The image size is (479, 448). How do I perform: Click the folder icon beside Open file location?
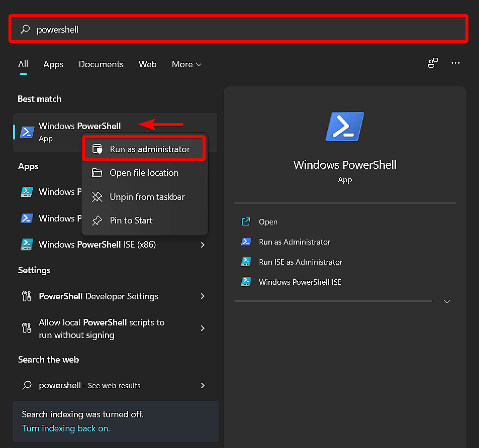(97, 173)
